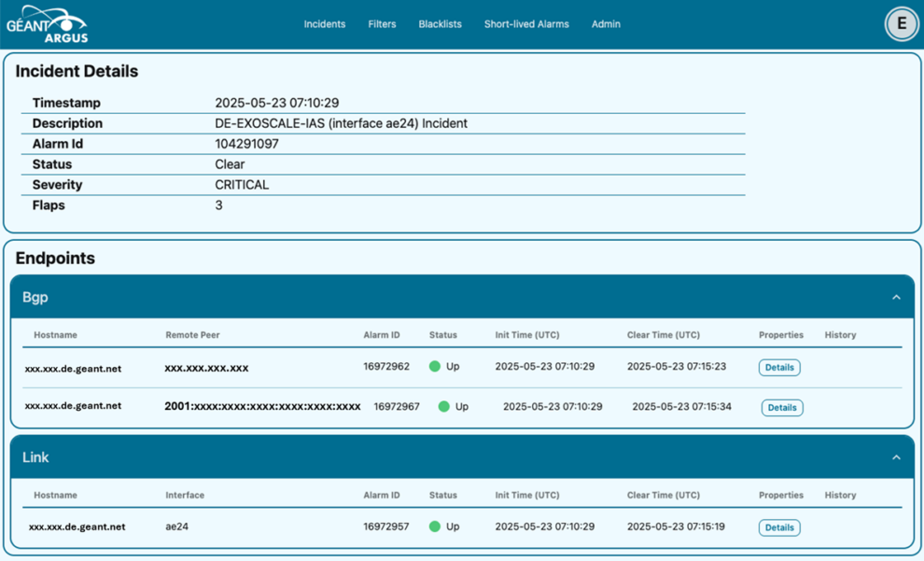Open the Admin menu
This screenshot has width=924, height=561.
click(x=606, y=24)
